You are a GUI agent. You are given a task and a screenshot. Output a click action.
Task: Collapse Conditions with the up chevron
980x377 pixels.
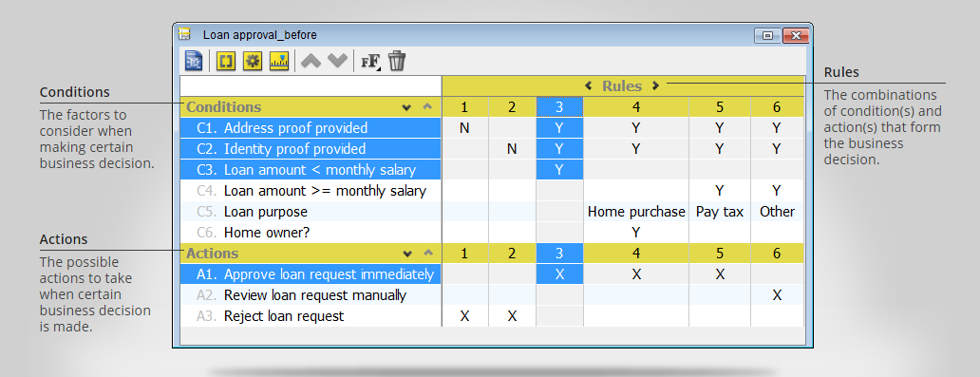coord(427,107)
